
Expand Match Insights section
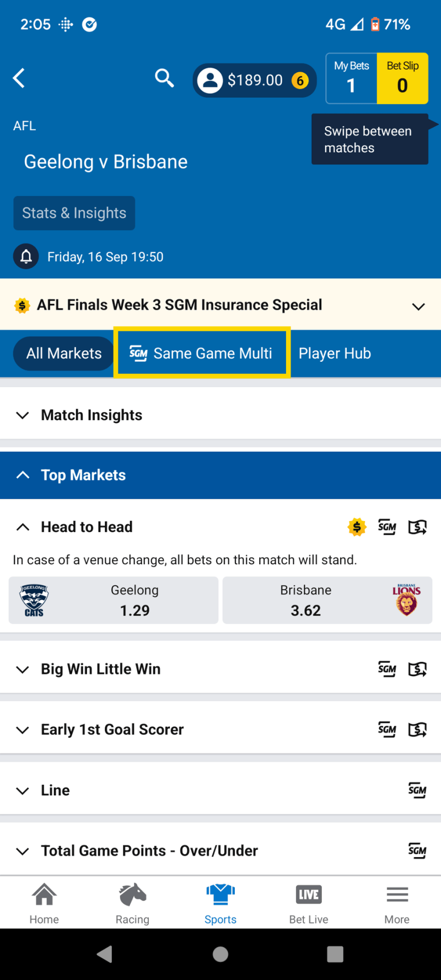tap(220, 415)
